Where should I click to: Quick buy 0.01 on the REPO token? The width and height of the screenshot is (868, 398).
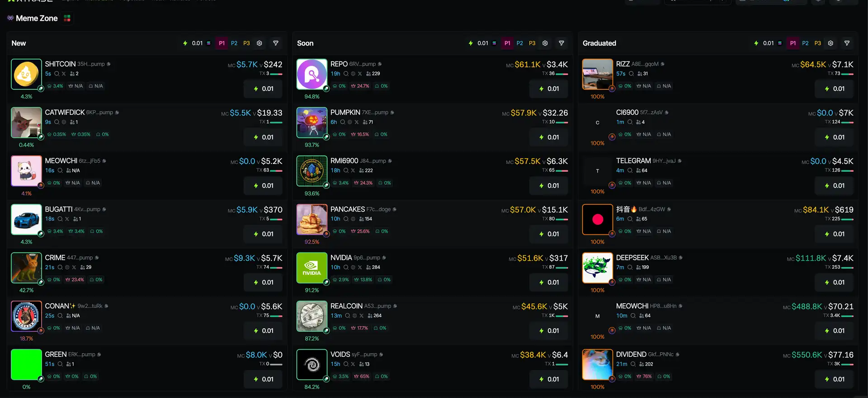[x=548, y=89]
